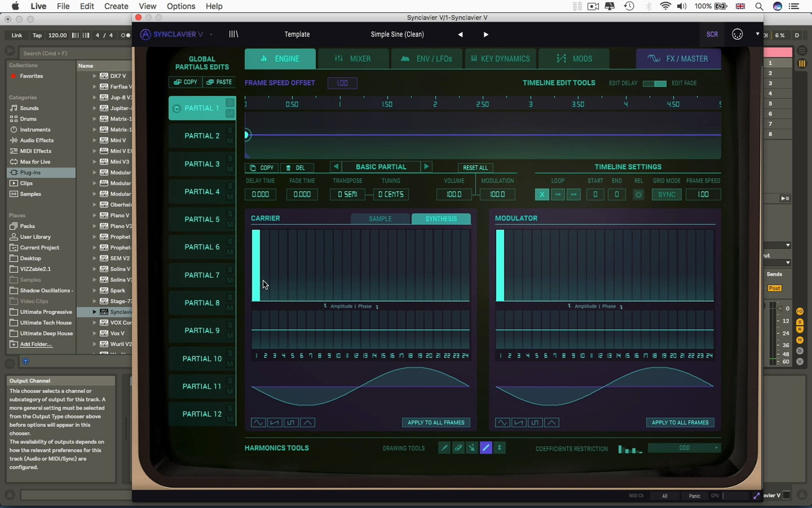Select the pencil drawing tool

pyautogui.click(x=444, y=447)
